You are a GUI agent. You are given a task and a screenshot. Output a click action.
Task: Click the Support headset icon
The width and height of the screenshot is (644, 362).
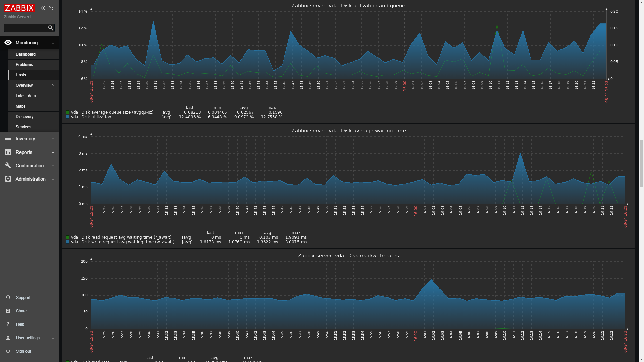8,298
